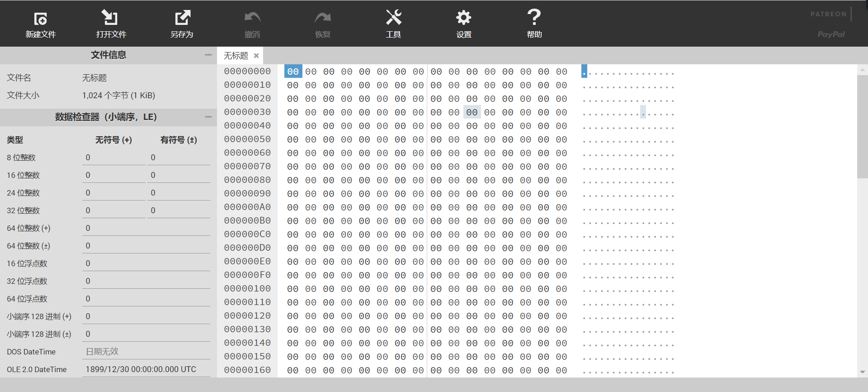The height and width of the screenshot is (392, 868).
Task: Click the 24 位整数 signed value field
Action: click(x=179, y=193)
